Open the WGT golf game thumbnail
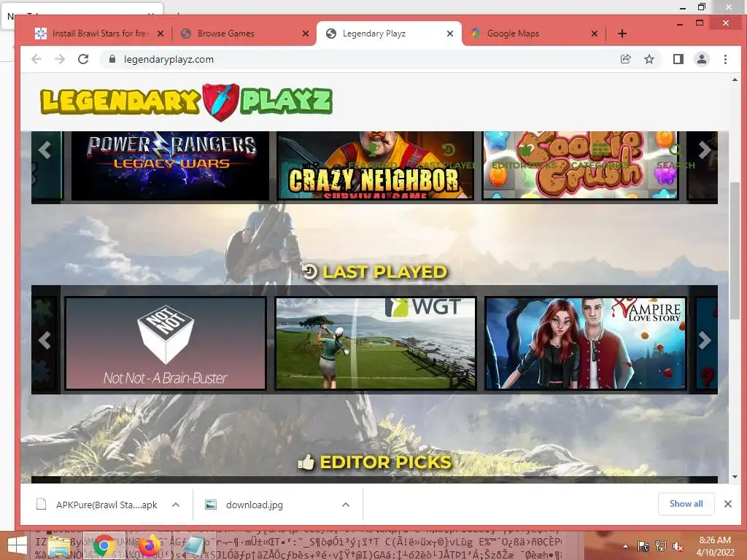747x560 pixels. coord(376,343)
